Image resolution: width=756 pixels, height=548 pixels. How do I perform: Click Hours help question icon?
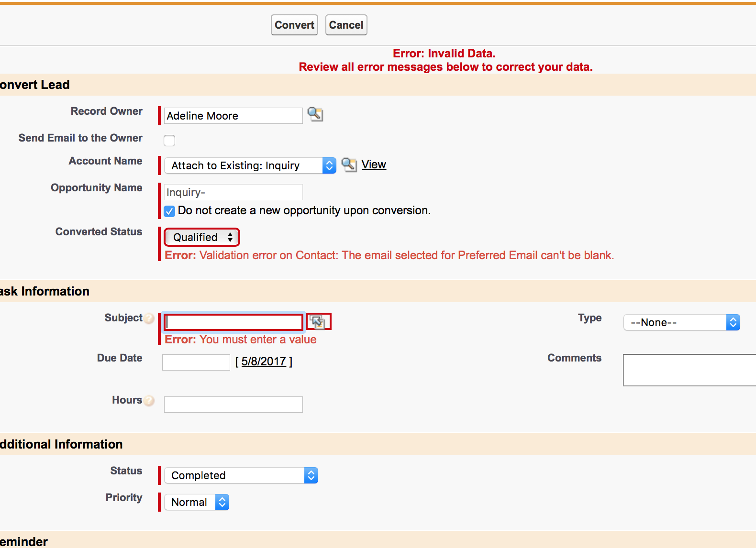pos(149,401)
